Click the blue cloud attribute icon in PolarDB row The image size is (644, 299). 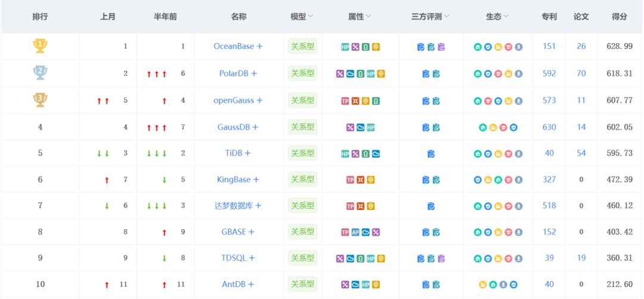coord(350,73)
